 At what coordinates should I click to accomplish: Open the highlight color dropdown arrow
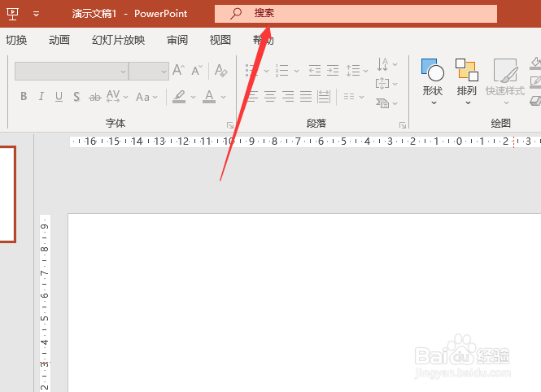click(x=194, y=98)
